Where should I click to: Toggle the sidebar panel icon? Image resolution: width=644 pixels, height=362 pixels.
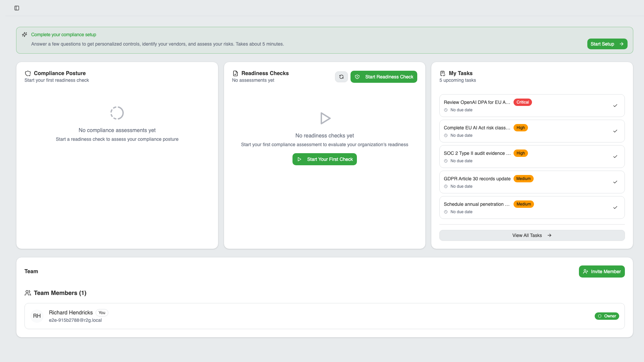[17, 8]
